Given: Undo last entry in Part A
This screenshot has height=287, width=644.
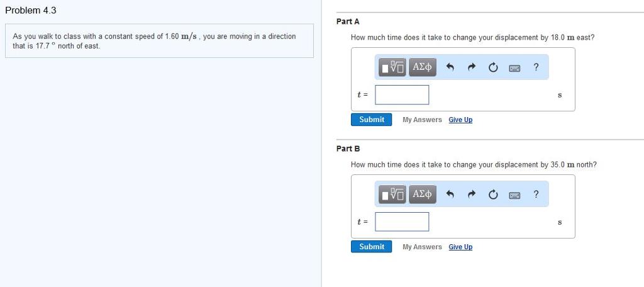Looking at the screenshot, I should point(450,67).
